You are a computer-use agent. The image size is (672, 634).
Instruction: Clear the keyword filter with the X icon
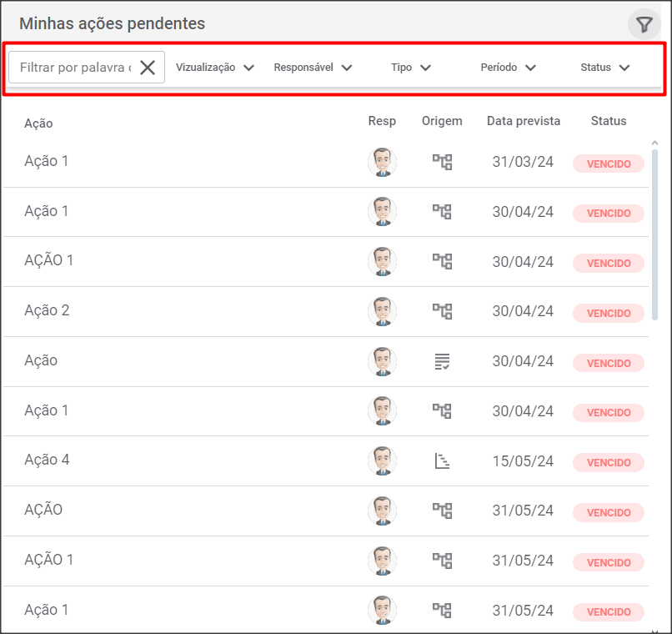[x=148, y=68]
